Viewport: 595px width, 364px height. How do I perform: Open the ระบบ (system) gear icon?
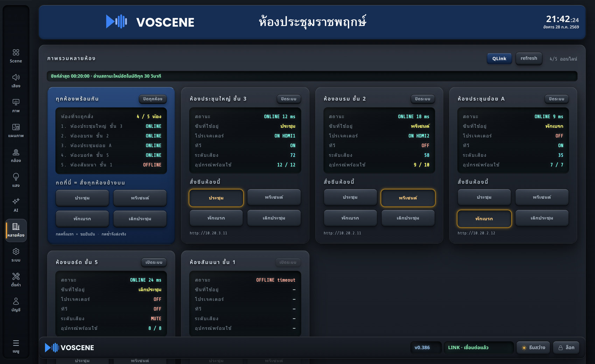[x=16, y=255]
